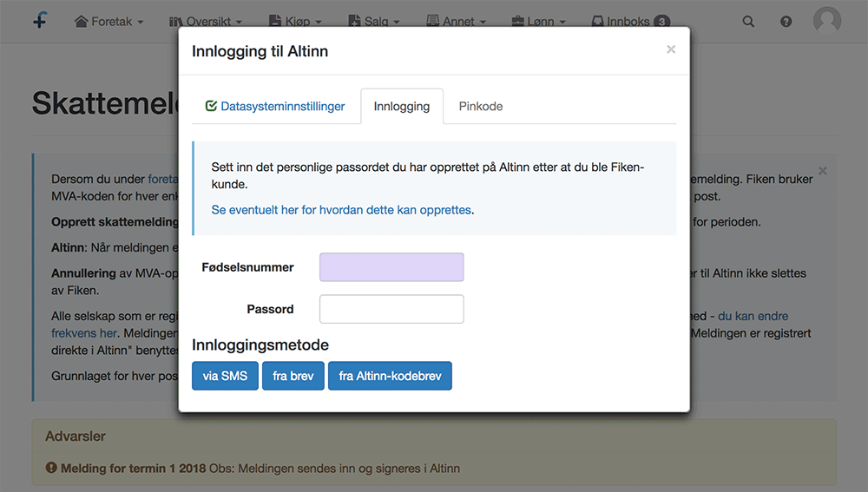Click the Salg invoice icon

(x=354, y=21)
